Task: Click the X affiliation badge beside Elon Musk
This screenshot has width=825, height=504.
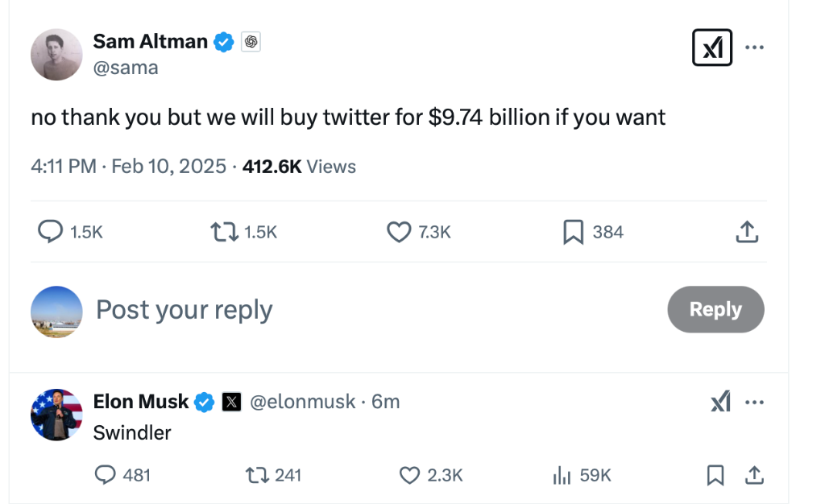Action: tap(231, 402)
